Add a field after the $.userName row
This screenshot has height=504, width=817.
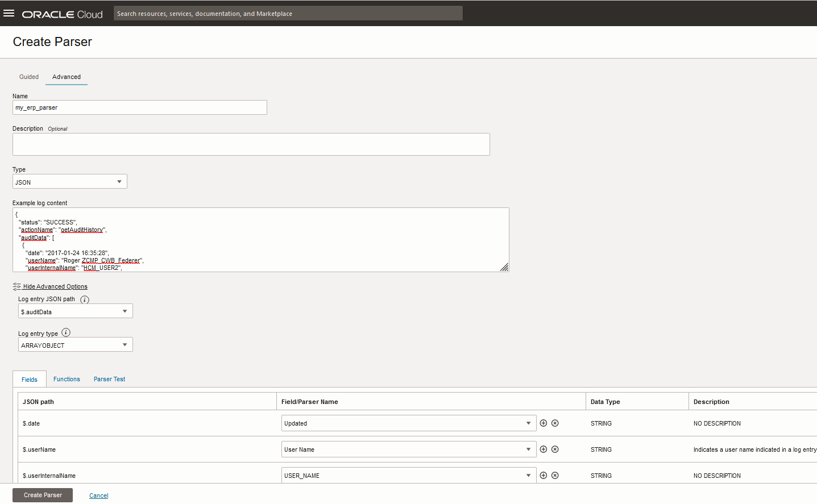(543, 449)
